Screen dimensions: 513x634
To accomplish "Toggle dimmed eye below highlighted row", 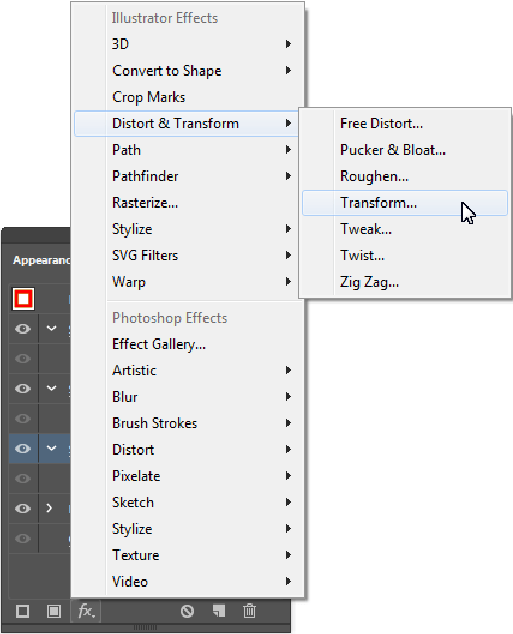I will 23,478.
